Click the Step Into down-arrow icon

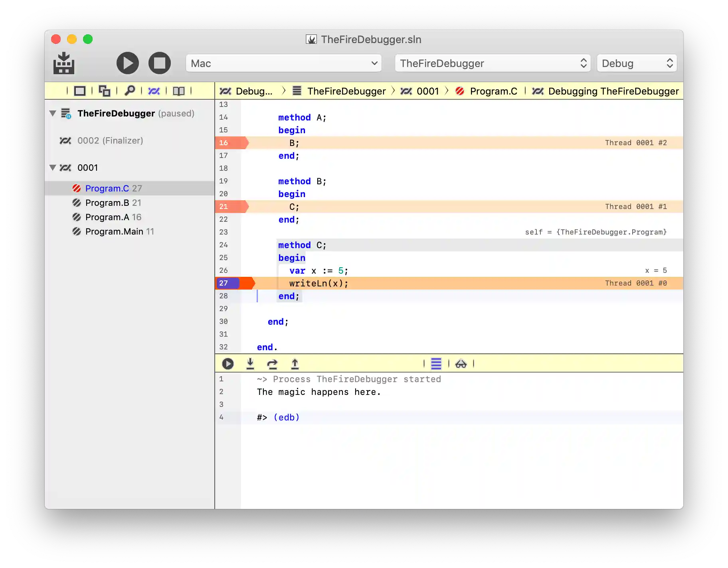[x=250, y=363]
